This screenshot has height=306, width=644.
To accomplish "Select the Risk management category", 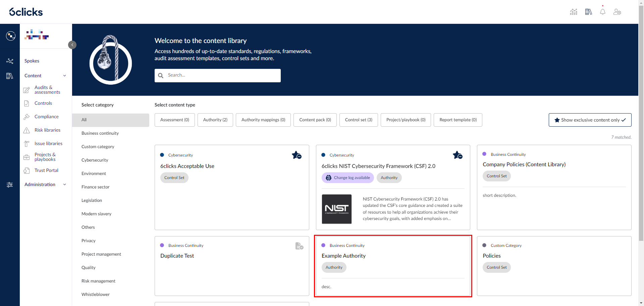I will click(x=98, y=281).
